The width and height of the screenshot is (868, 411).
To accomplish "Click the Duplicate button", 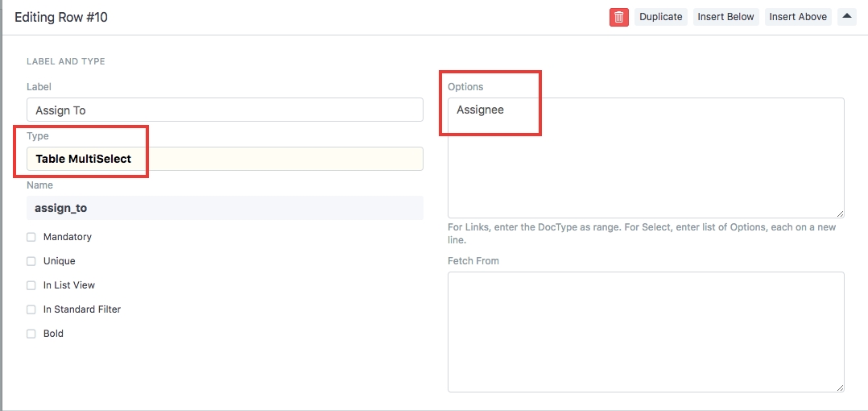I will (x=660, y=17).
